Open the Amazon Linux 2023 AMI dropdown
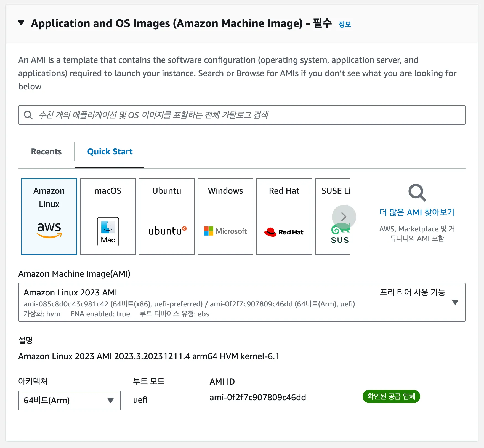This screenshot has height=448, width=484. coord(242,302)
